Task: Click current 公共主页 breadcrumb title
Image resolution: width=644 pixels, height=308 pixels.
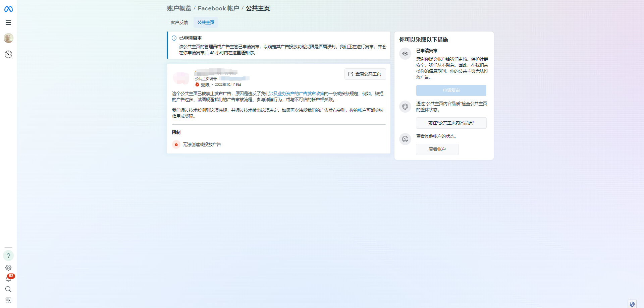Action: pos(258,8)
